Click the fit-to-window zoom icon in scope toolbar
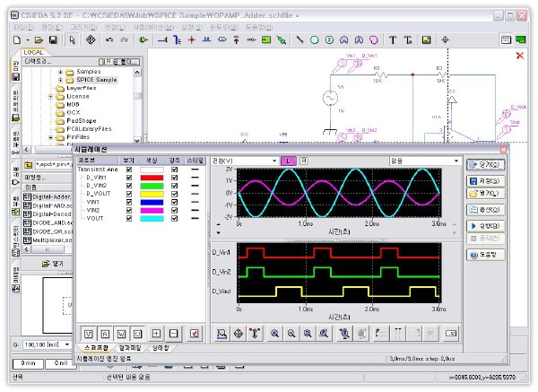The width and height of the screenshot is (538, 392). tap(221, 334)
